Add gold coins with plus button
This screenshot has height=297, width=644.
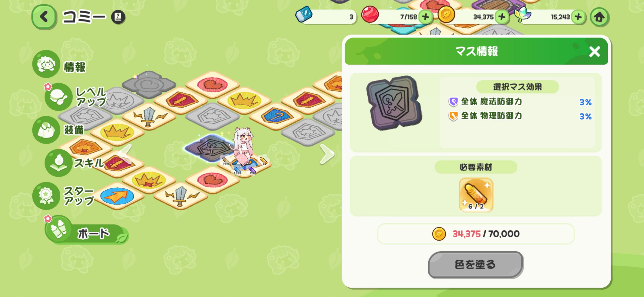tap(502, 17)
